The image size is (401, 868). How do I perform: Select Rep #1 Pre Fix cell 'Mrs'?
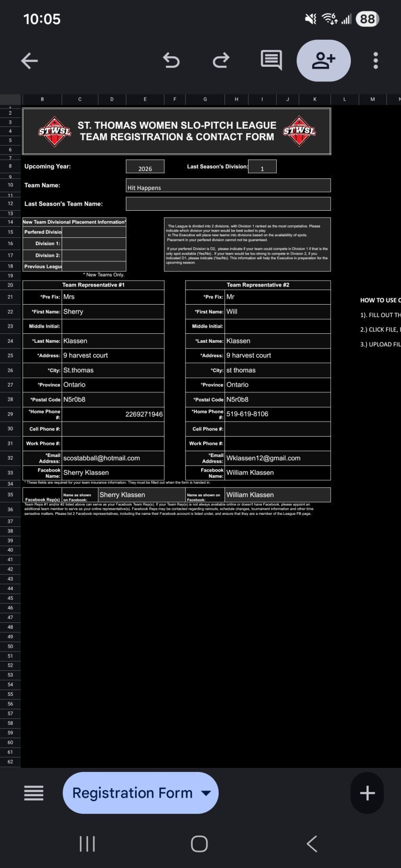(x=113, y=297)
